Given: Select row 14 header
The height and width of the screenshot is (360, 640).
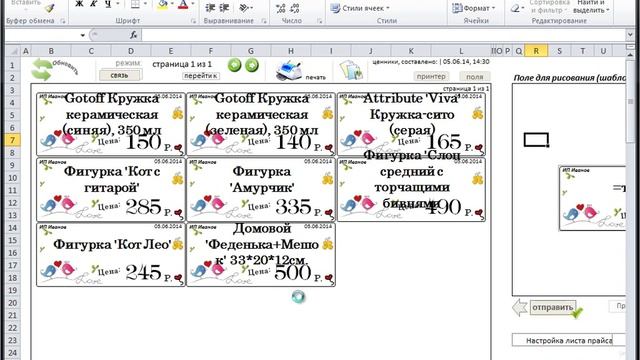Looking at the screenshot, I should pyautogui.click(x=12, y=228).
